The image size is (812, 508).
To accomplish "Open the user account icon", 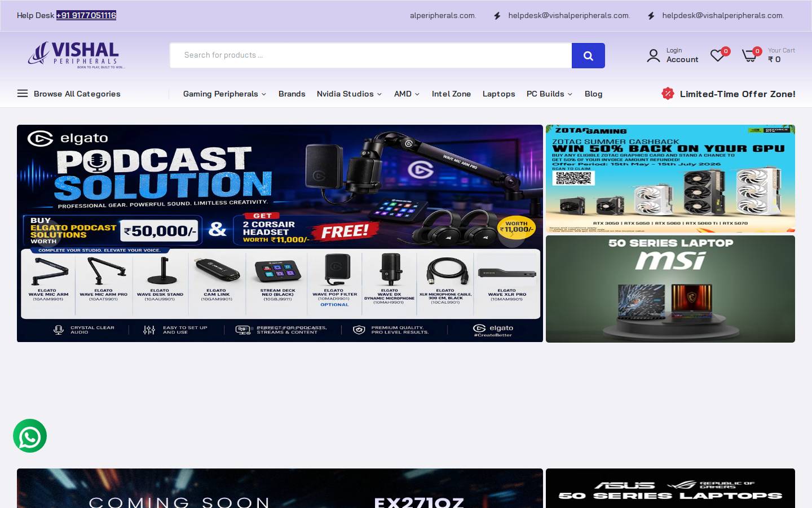I will coord(654,55).
